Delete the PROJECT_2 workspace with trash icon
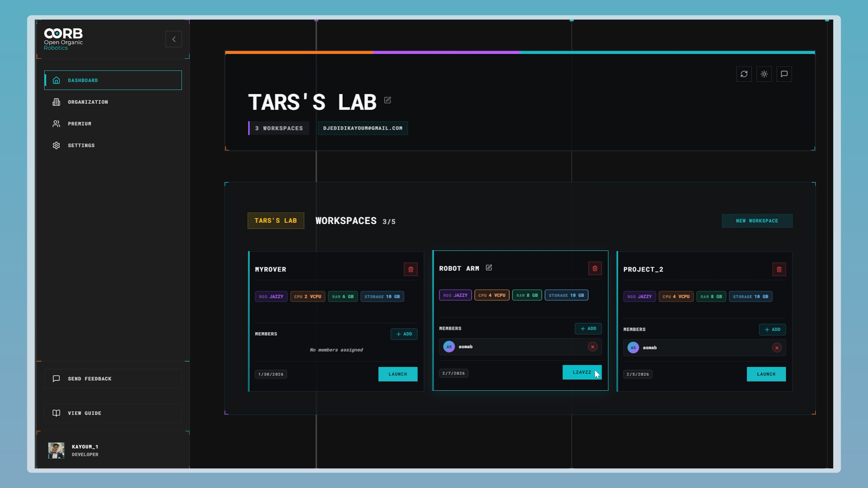 click(x=779, y=269)
